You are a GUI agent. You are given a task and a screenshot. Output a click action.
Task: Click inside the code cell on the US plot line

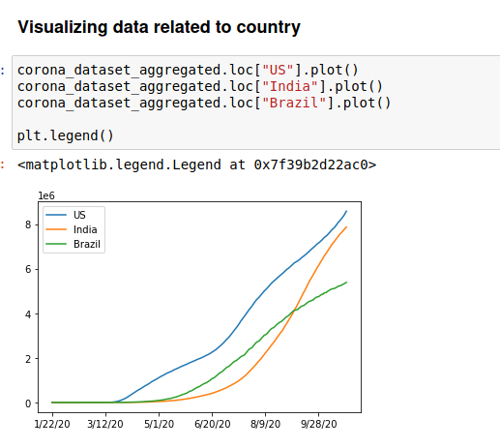click(x=188, y=70)
